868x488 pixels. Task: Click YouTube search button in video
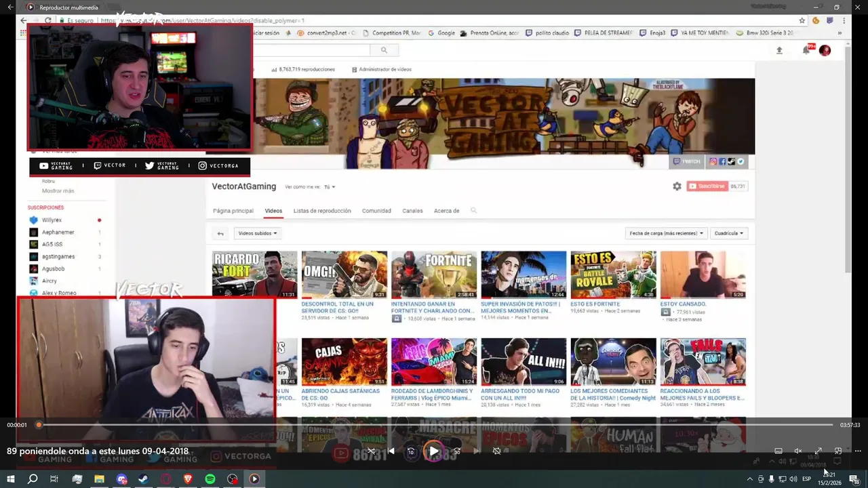[x=384, y=50]
